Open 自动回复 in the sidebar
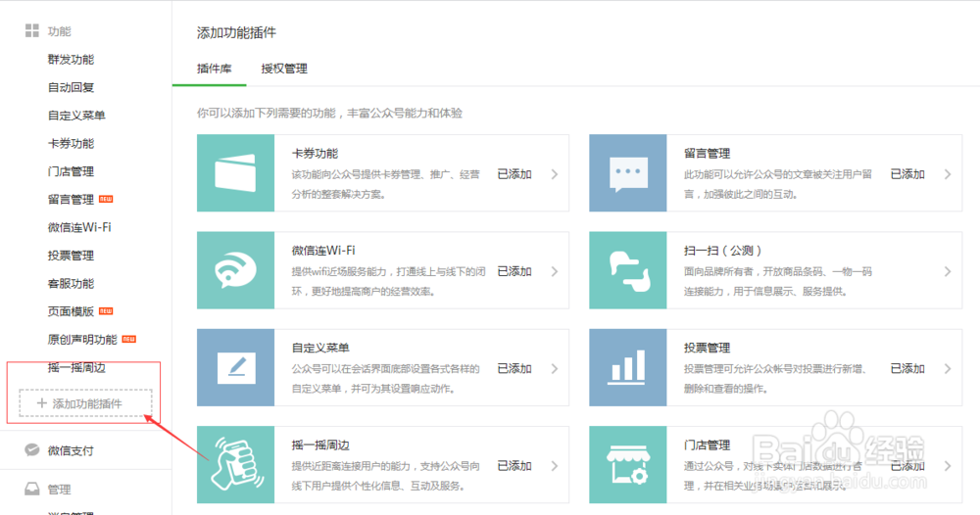This screenshot has height=515, width=980. (x=71, y=87)
